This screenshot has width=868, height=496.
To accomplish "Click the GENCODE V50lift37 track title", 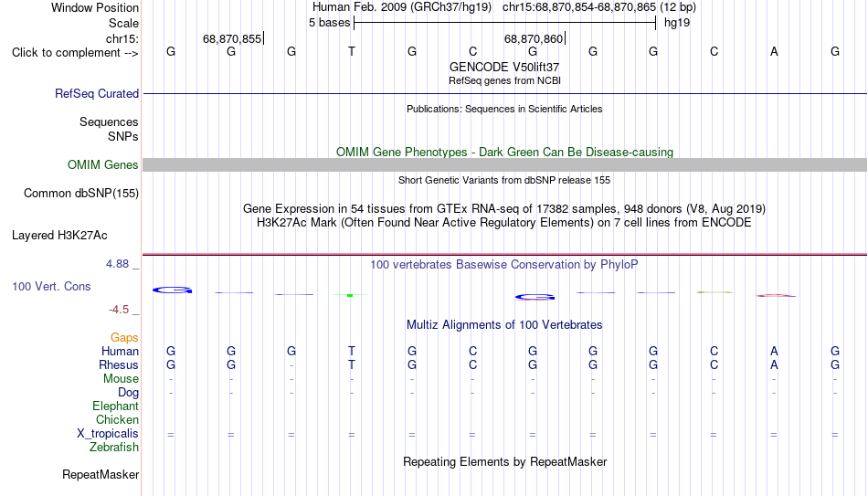I will tap(504, 67).
